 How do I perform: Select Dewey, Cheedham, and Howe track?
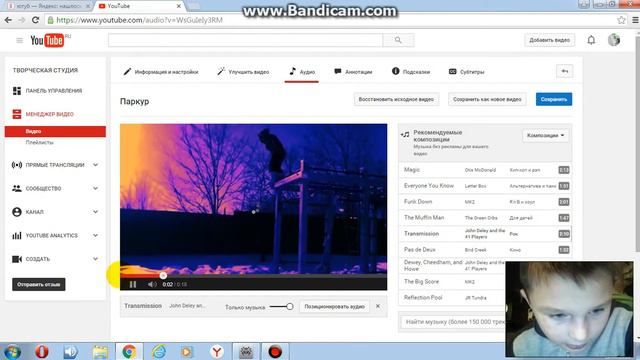coord(452,266)
